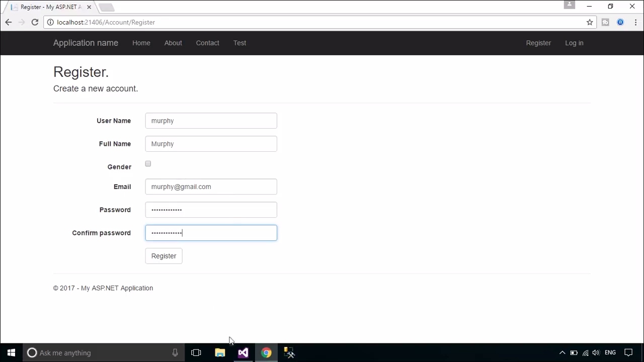Submit the form with the Register button
The width and height of the screenshot is (644, 362).
[x=164, y=256]
